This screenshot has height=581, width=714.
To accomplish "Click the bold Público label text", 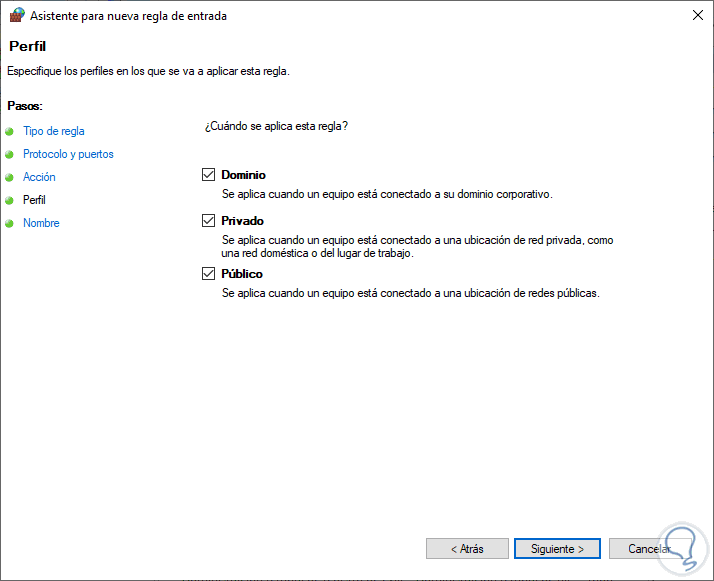I will tap(242, 274).
